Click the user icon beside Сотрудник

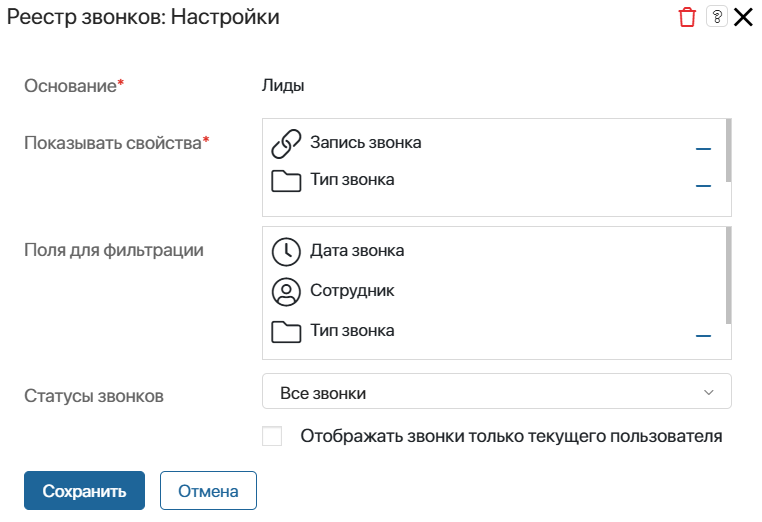pyautogui.click(x=286, y=292)
